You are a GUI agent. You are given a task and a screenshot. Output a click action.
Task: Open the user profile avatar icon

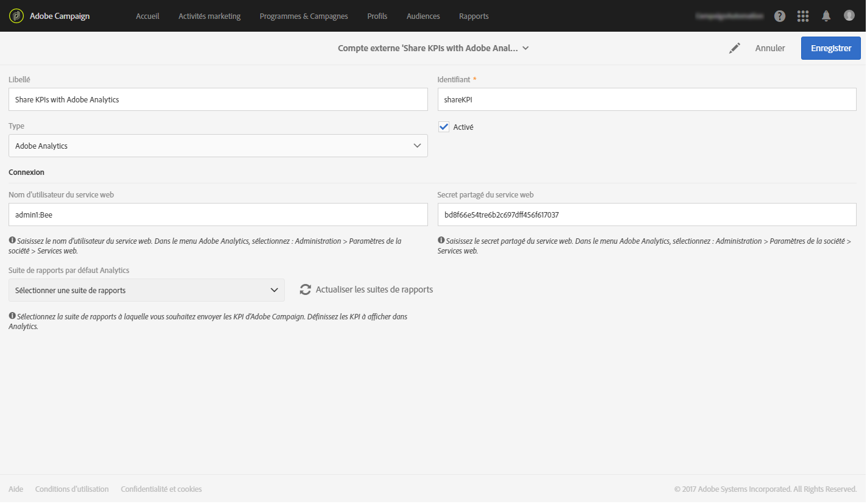point(849,16)
